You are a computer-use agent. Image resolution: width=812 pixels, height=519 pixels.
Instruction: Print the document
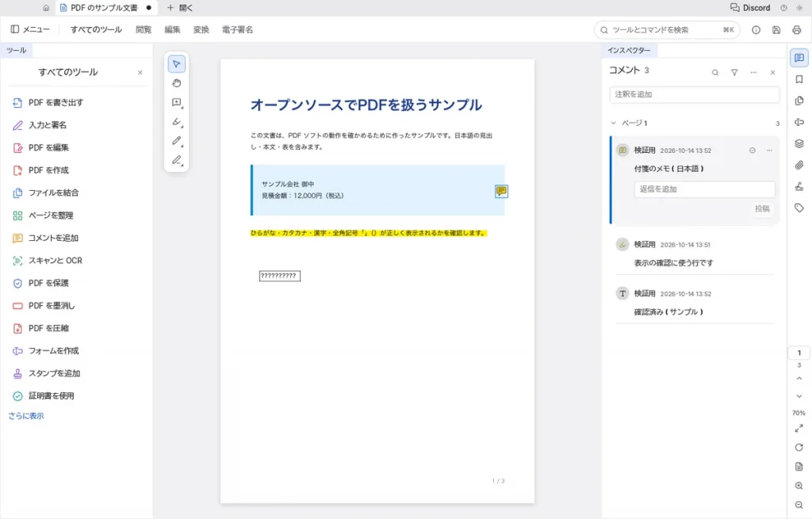tap(796, 30)
